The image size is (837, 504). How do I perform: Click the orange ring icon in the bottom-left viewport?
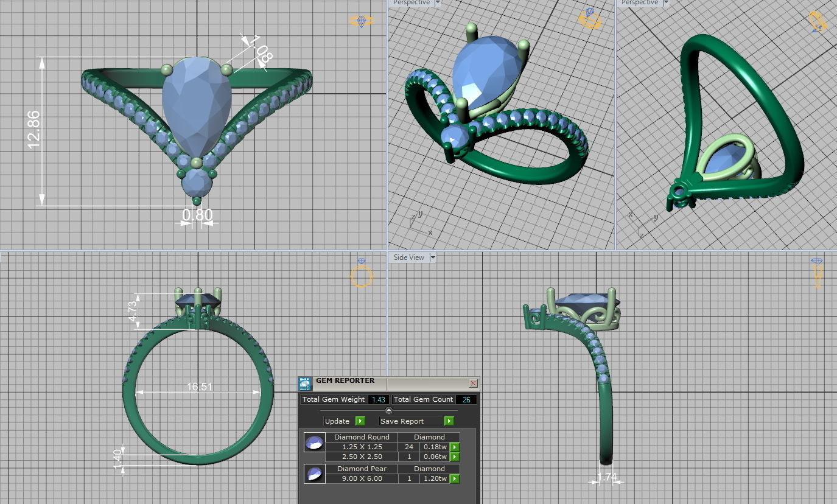[362, 276]
